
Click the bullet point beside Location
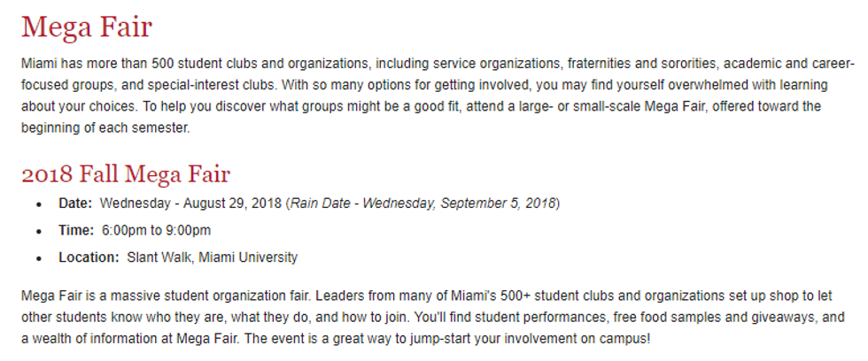click(x=39, y=259)
